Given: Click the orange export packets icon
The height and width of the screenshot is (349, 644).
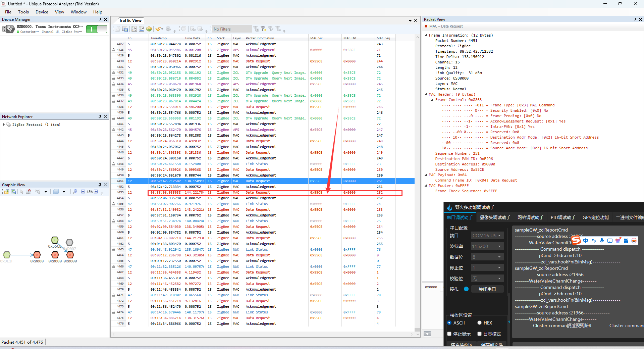Looking at the screenshot, I should coord(149,29).
